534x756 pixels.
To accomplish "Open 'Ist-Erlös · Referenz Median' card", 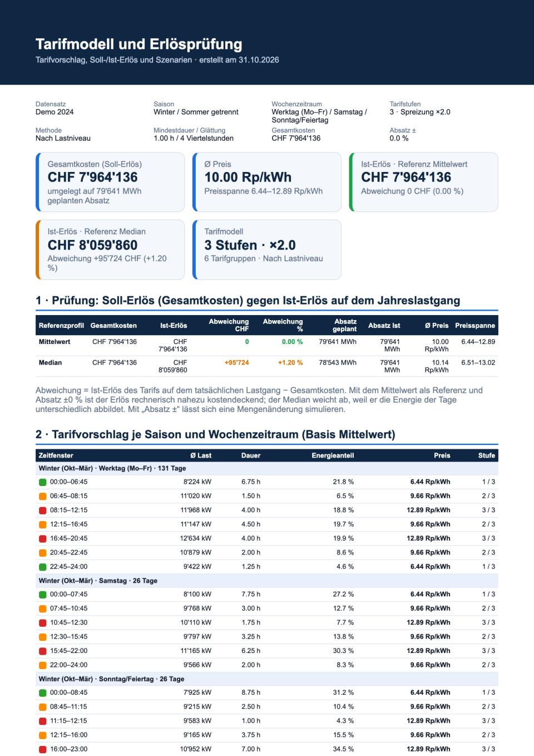I will [110, 249].
